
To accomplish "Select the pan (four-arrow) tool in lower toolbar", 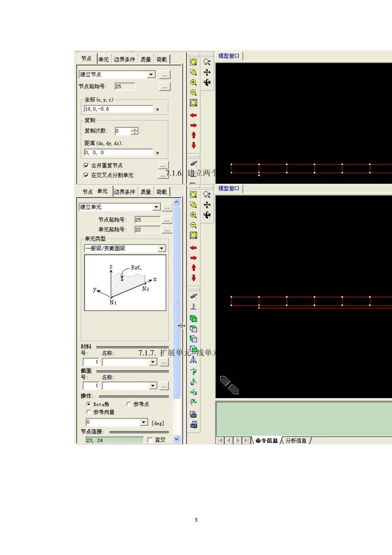I will click(x=207, y=205).
